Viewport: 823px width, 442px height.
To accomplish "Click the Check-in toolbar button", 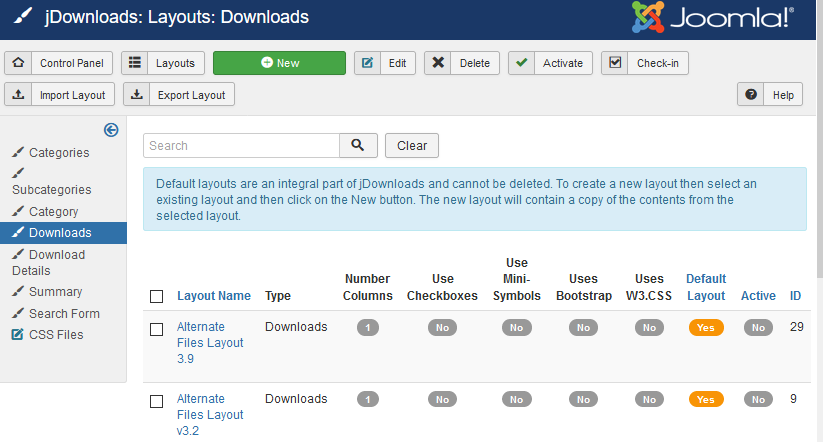I will pyautogui.click(x=645, y=63).
